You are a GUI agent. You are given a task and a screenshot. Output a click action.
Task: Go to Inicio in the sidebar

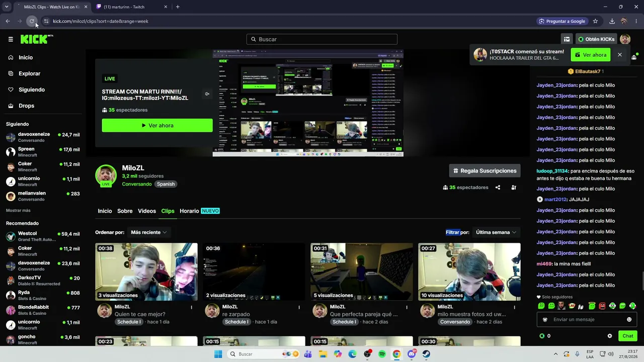[x=26, y=57]
